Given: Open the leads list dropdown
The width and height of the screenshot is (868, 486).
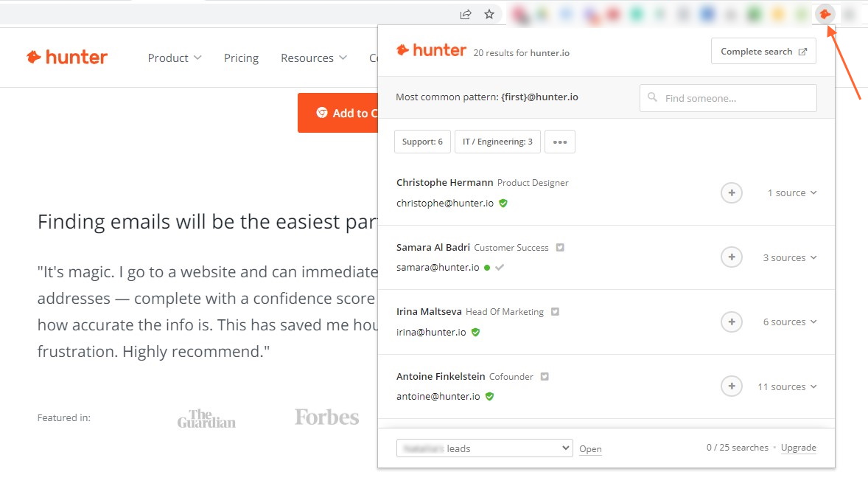Looking at the screenshot, I should click(x=484, y=448).
